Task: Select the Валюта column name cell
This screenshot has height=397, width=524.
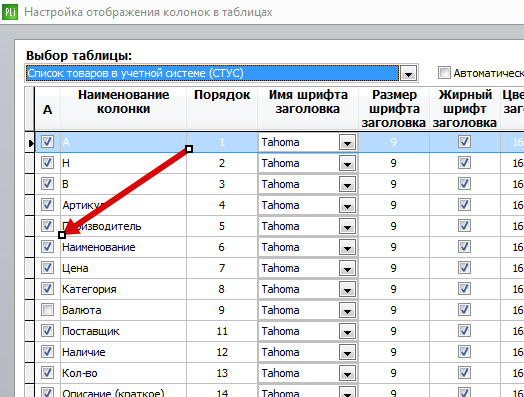Action: click(x=123, y=310)
